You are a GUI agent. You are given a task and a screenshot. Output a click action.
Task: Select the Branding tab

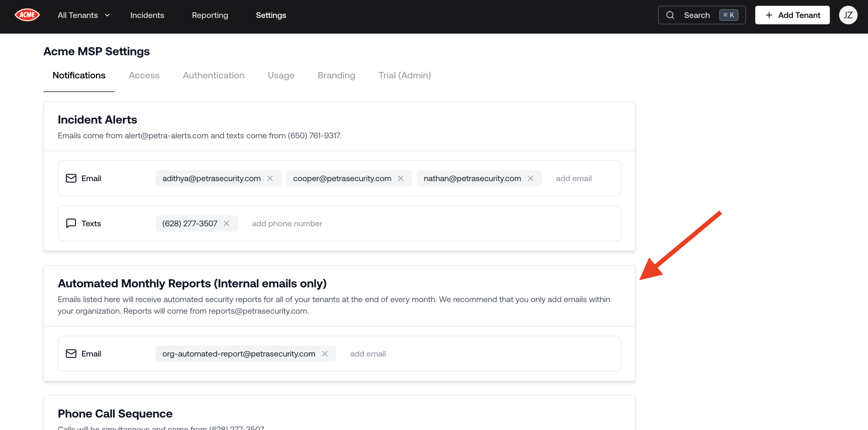pyautogui.click(x=336, y=75)
